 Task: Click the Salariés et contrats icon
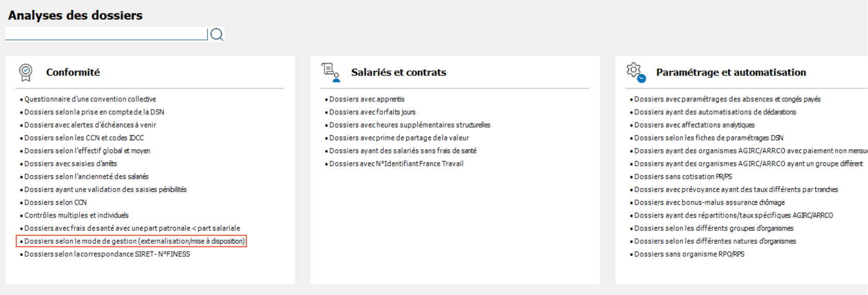(x=331, y=72)
